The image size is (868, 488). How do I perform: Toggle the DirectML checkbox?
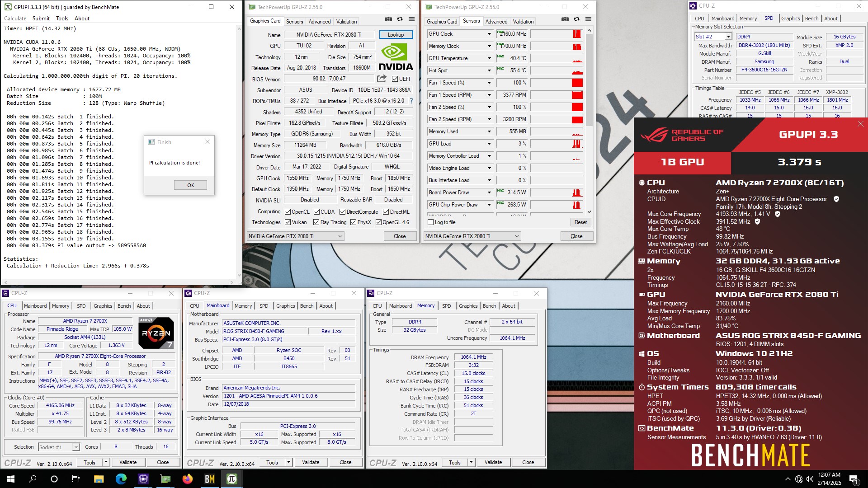coord(386,211)
